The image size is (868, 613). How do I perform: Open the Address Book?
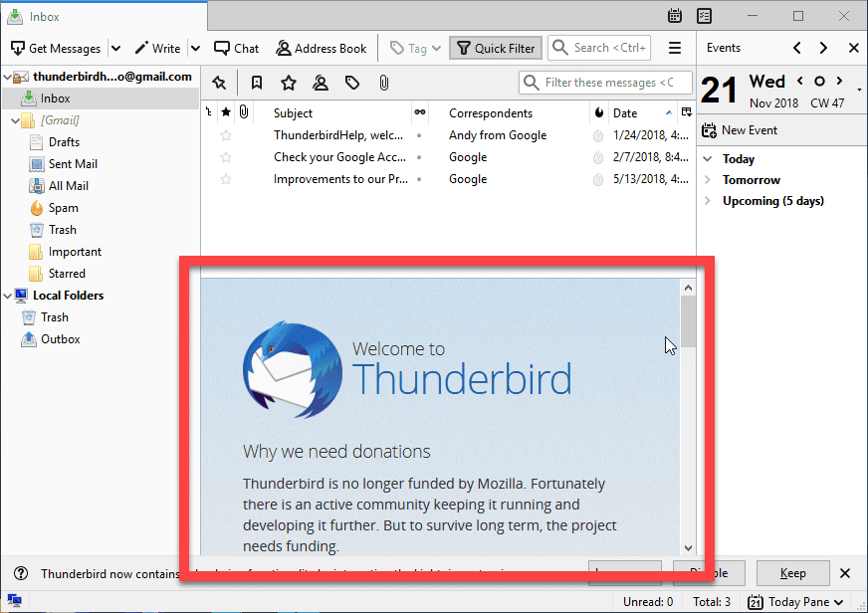[x=321, y=47]
